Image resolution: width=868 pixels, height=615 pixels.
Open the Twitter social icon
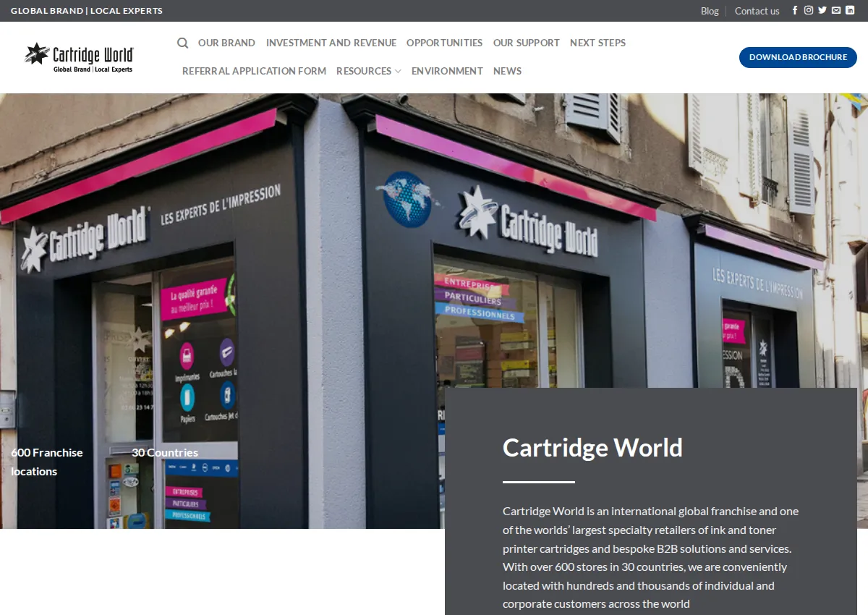822,10
